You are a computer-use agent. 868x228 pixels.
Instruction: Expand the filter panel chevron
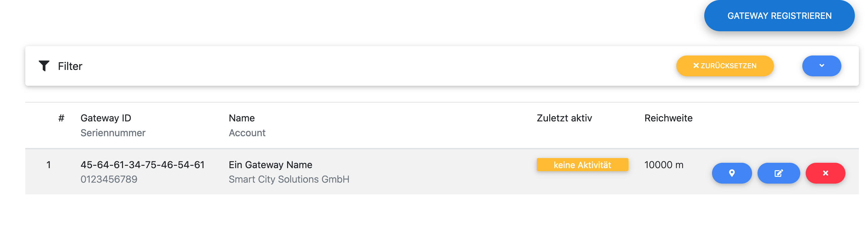(821, 66)
